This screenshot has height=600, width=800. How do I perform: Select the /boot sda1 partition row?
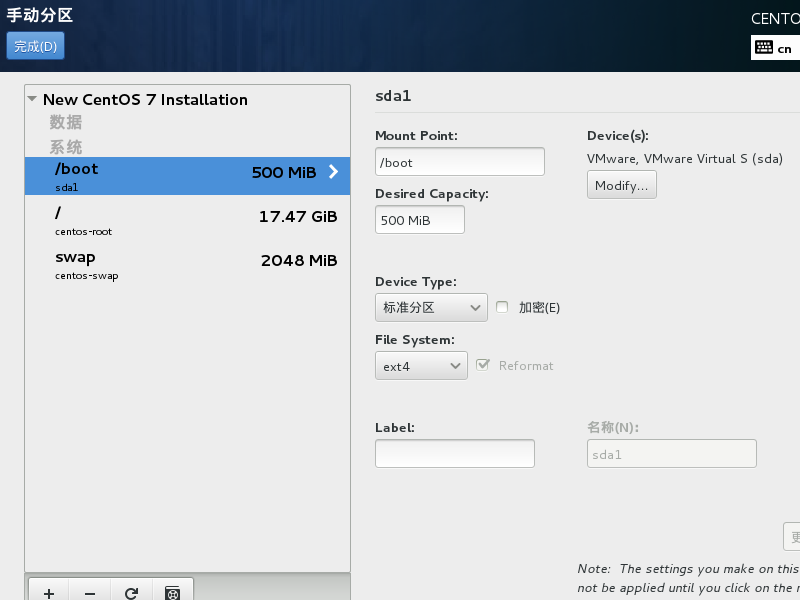tap(187, 176)
